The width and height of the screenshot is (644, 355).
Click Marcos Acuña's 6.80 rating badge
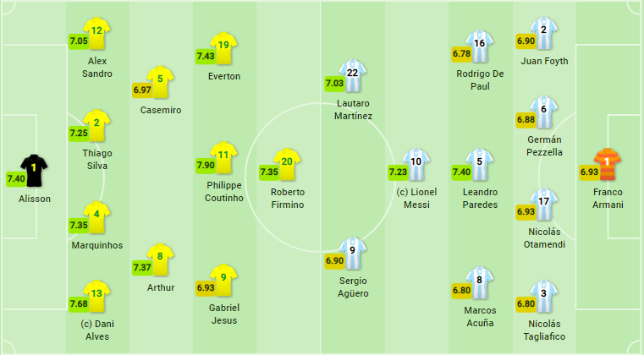click(462, 290)
